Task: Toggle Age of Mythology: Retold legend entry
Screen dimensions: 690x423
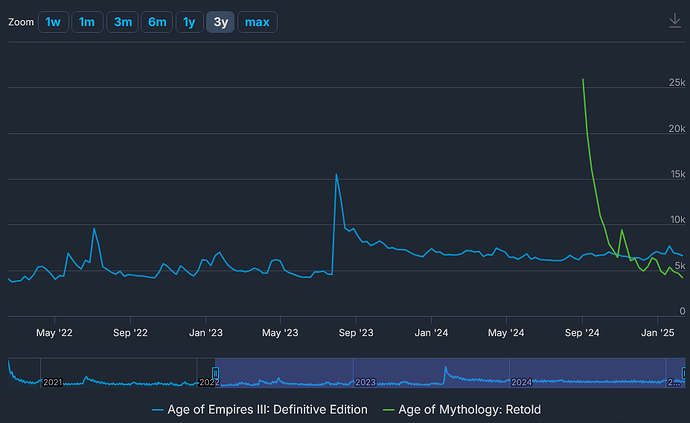Action: click(462, 410)
